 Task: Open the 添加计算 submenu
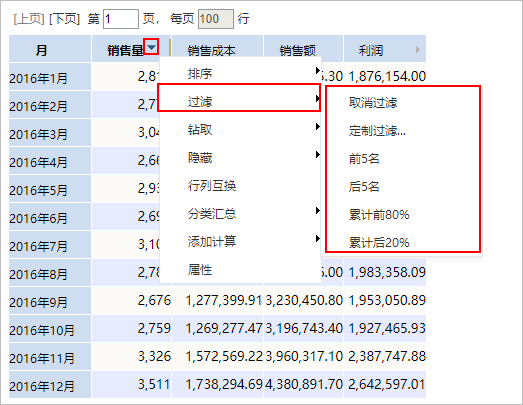pos(240,242)
